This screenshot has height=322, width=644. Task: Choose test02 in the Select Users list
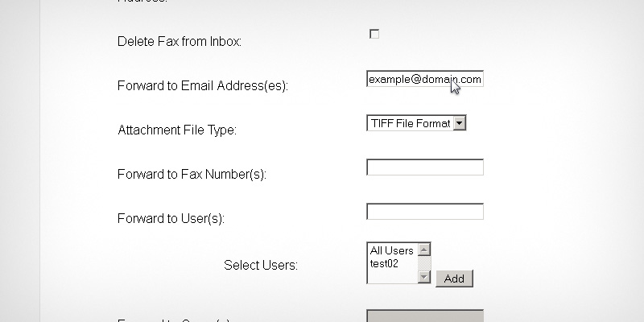click(x=385, y=262)
